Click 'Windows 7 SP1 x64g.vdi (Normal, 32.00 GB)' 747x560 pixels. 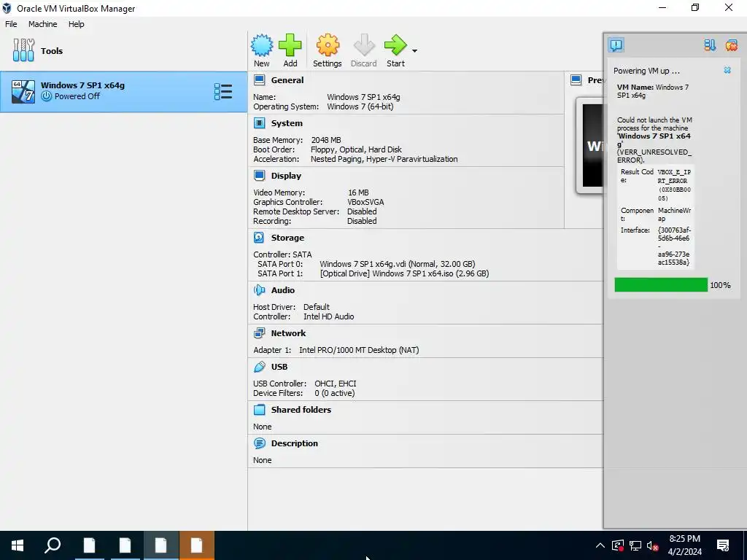(398, 264)
